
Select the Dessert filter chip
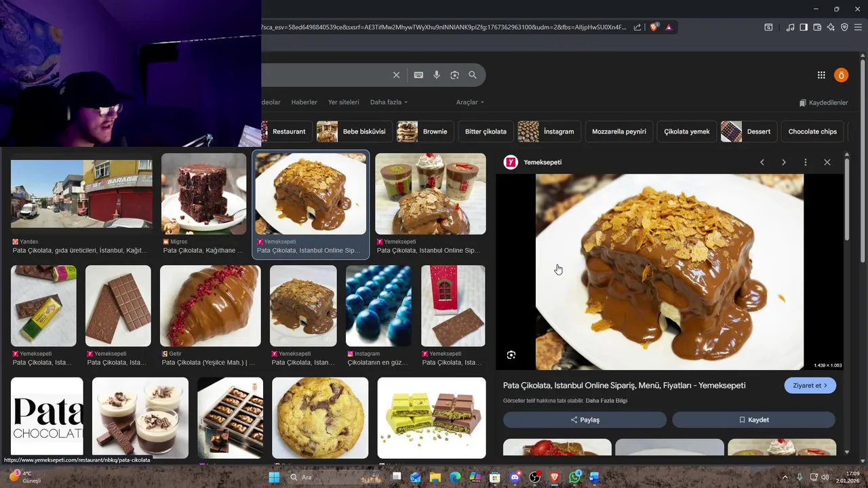[749, 131]
